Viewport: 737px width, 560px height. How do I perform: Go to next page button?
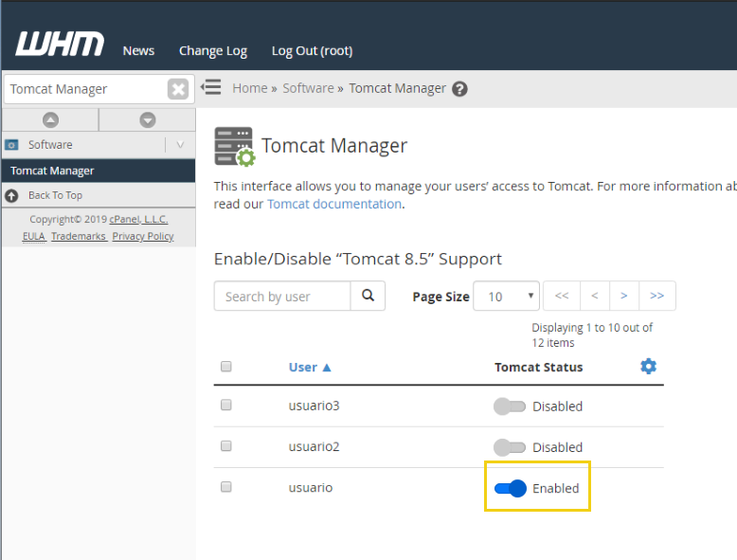tap(624, 296)
